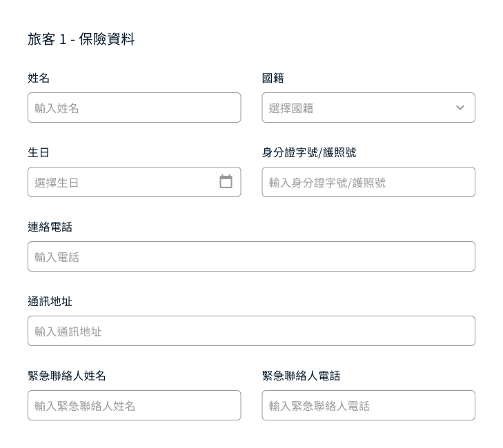The image size is (503, 448).
Task: Click the 輸入緊急聯絡人電話 input box
Action: click(368, 405)
